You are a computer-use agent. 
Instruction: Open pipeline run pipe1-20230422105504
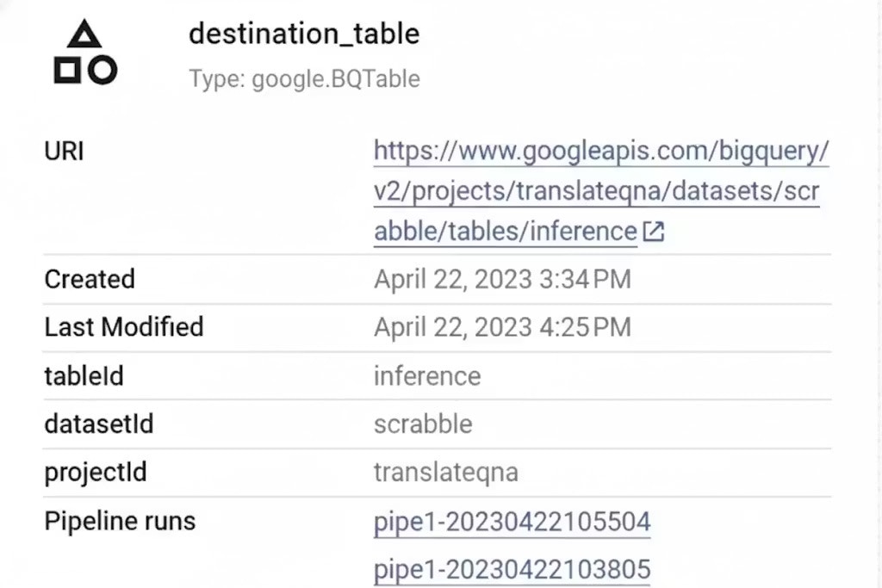point(512,521)
